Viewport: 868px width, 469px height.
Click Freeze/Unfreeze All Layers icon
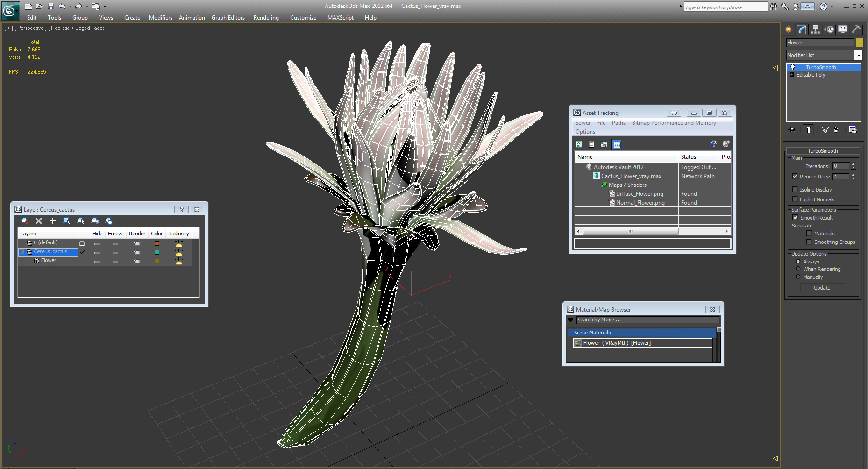tap(109, 221)
